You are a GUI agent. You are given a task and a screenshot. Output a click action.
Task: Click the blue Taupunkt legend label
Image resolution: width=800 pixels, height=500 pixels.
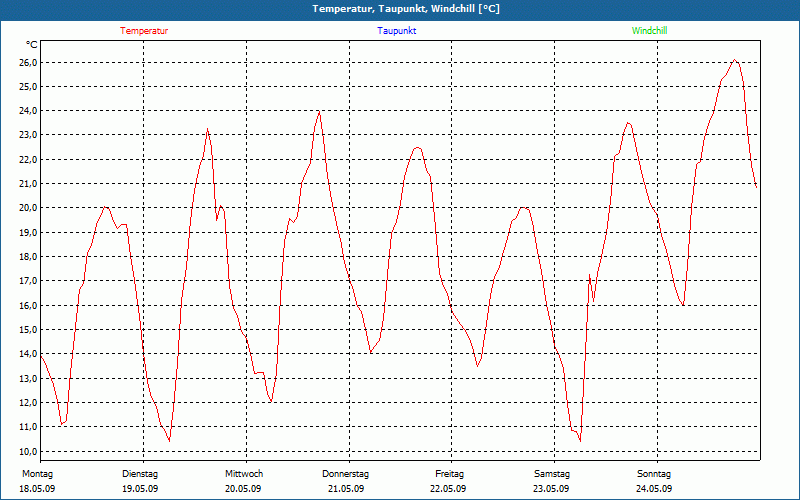point(396,31)
